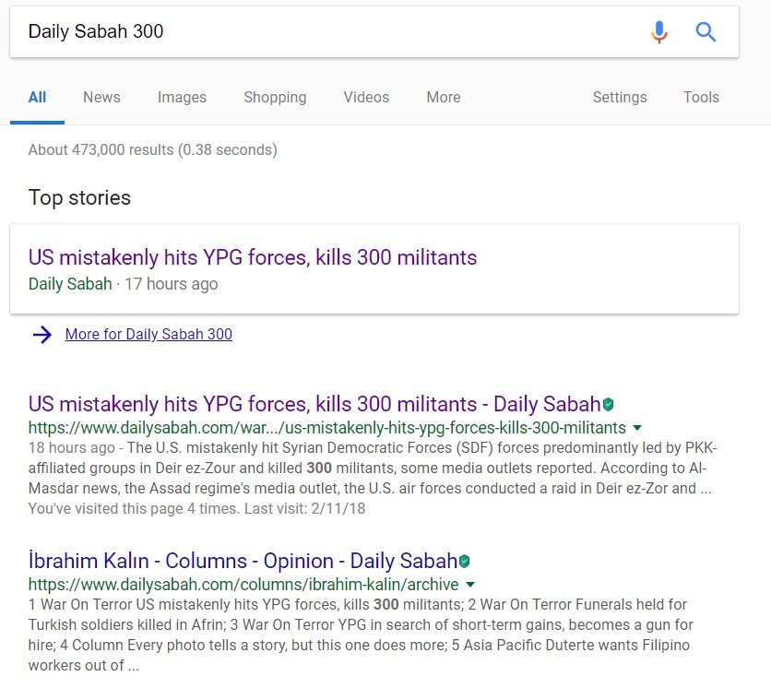This screenshot has height=700, width=771.
Task: Open İbrahim Kalın Columns Opinion result
Action: [x=243, y=561]
